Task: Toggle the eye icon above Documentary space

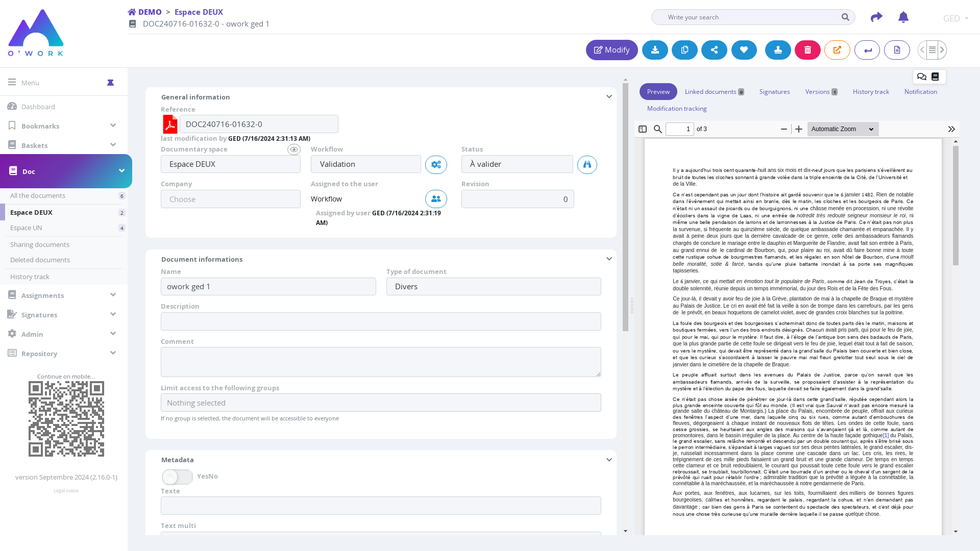Action: (293, 149)
